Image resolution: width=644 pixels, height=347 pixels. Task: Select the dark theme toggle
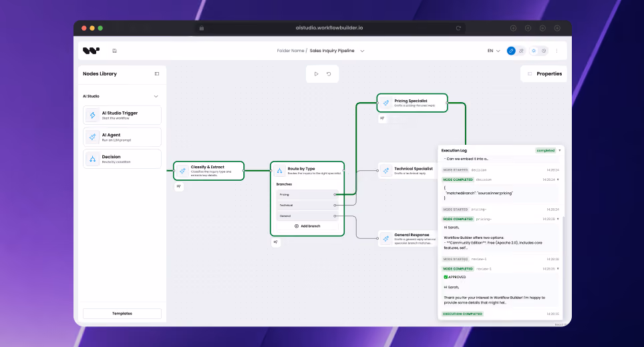click(x=544, y=51)
